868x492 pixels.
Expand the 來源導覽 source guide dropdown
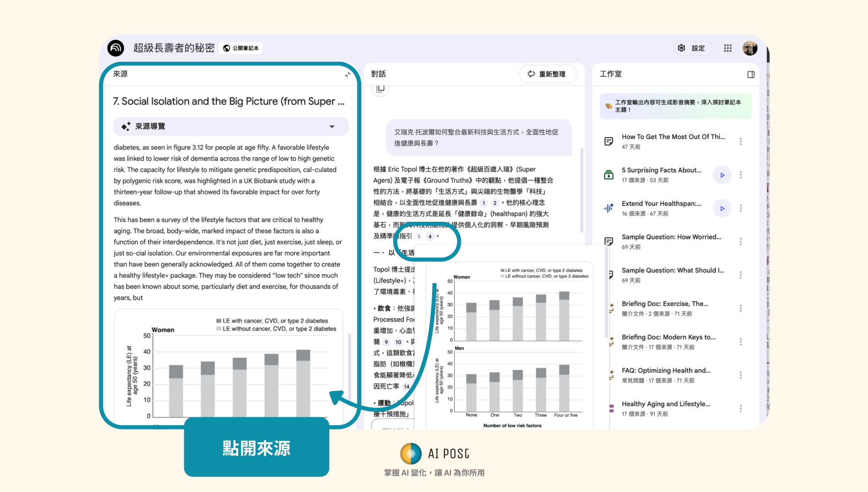(x=332, y=127)
